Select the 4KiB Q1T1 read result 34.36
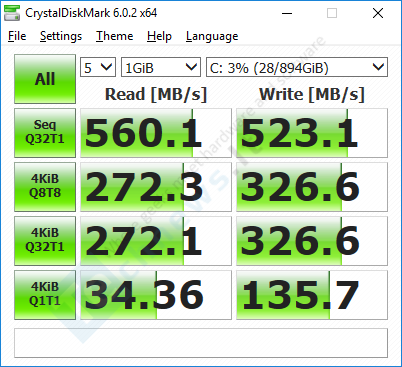Screen dimensions: 402x367 (156, 295)
